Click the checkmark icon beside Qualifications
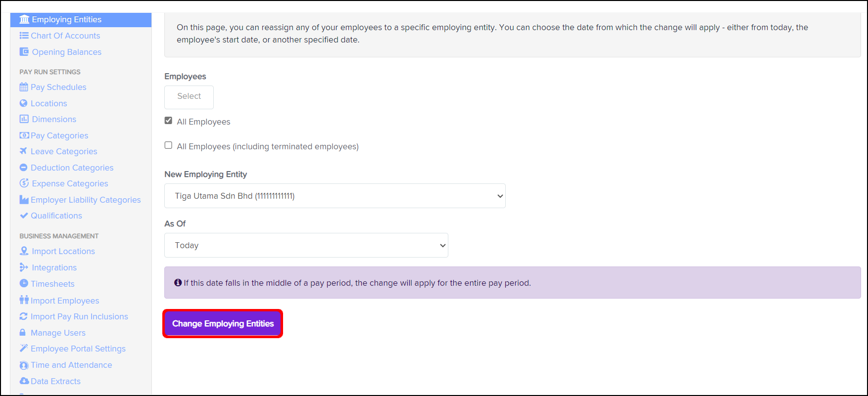Screen dimensions: 868x396 point(24,216)
